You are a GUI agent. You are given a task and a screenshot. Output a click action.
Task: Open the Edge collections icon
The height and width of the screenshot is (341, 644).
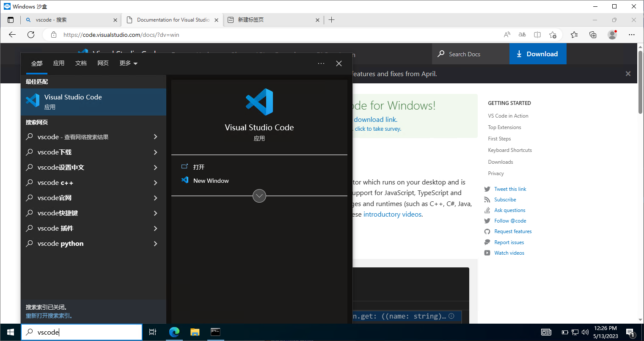[593, 35]
